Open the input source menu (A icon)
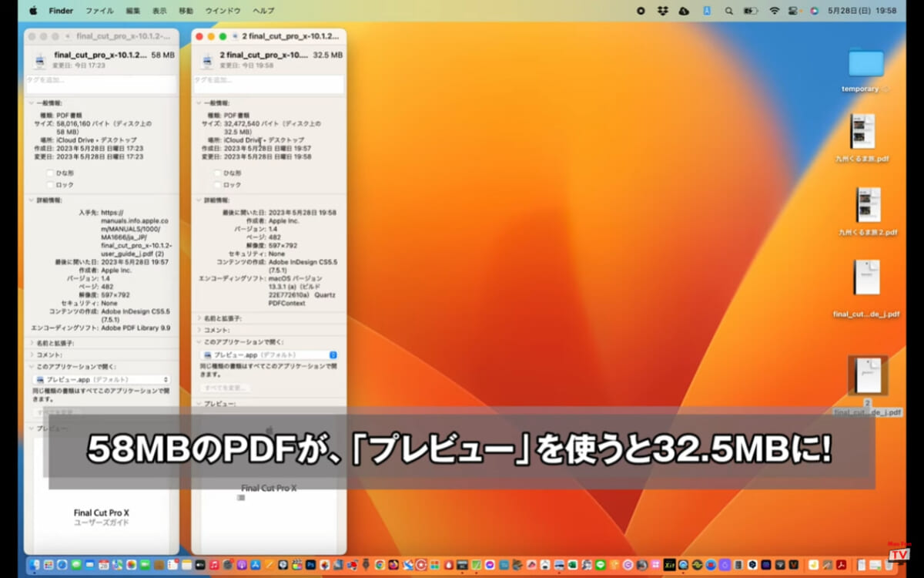This screenshot has width=924, height=578. tap(706, 11)
